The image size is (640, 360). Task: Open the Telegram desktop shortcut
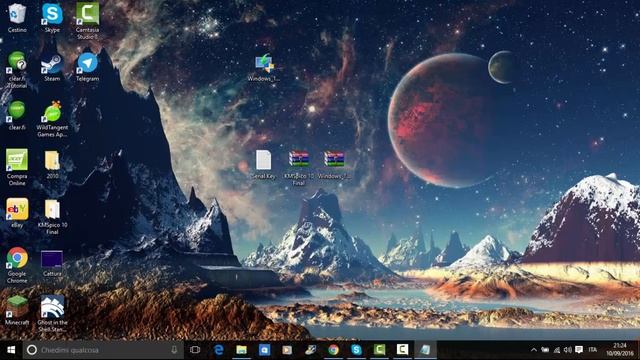click(87, 67)
